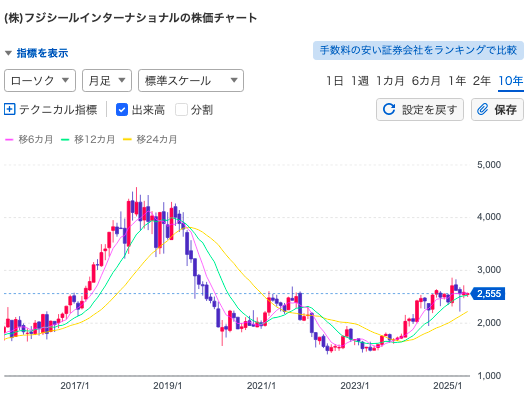Click the 1,000 price axis label

(489, 376)
